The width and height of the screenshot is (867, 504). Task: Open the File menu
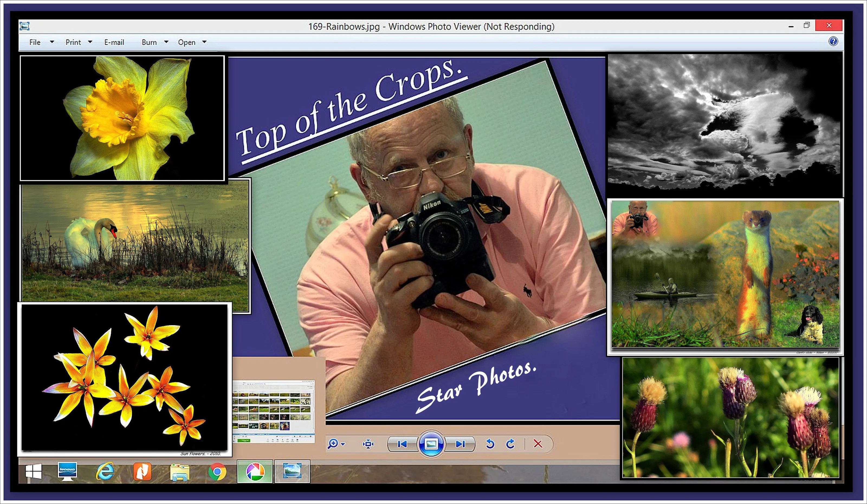[x=35, y=42]
